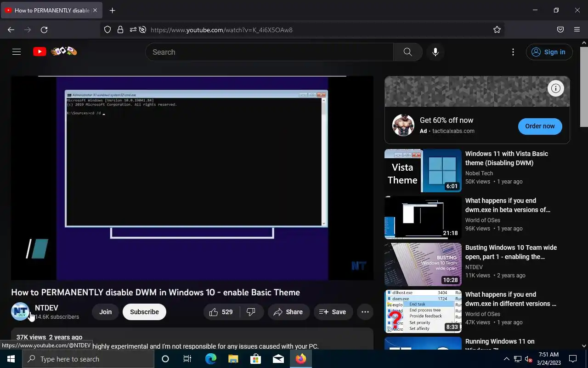Screen dimensions: 588x368
Task: Open Busting Windows 10 Team wide open title
Action: coord(511,252)
